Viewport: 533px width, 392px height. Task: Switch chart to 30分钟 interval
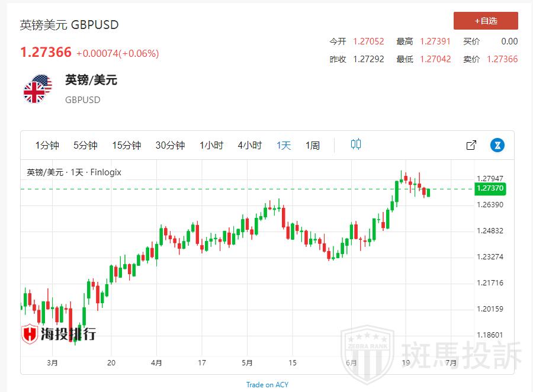pyautogui.click(x=170, y=145)
